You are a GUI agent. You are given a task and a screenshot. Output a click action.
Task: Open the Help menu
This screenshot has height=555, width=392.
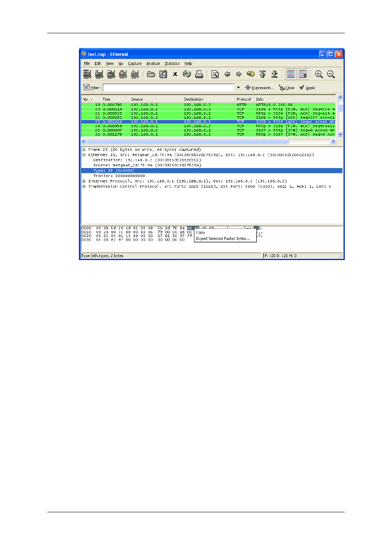[x=188, y=64]
